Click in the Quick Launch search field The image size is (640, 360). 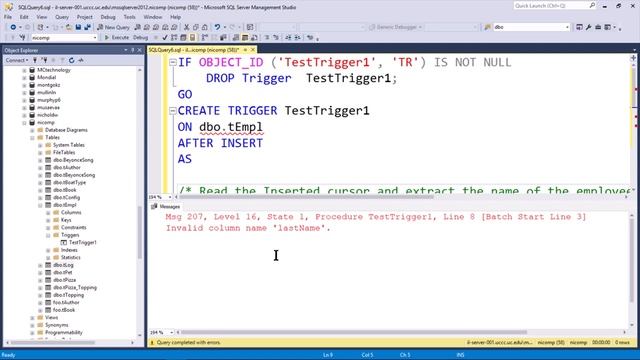[550, 5]
